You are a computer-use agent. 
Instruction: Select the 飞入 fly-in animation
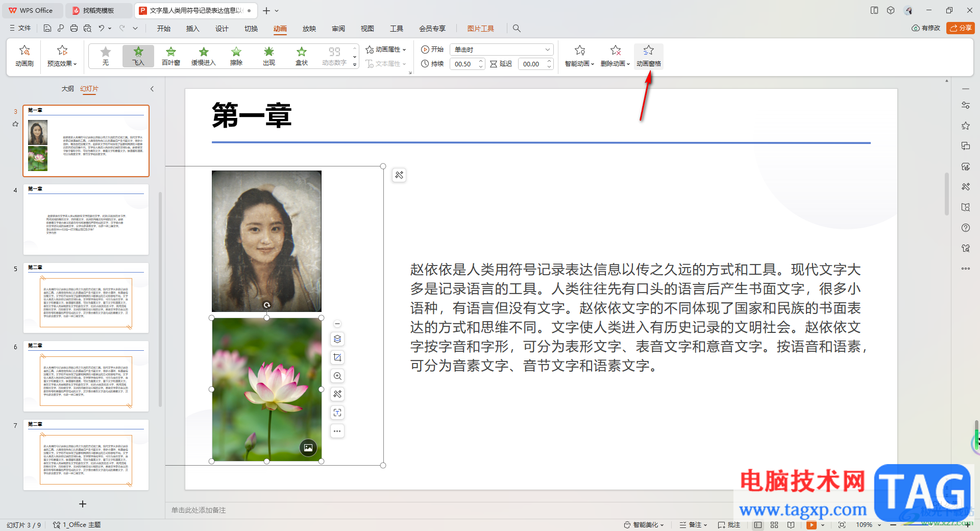pos(138,56)
